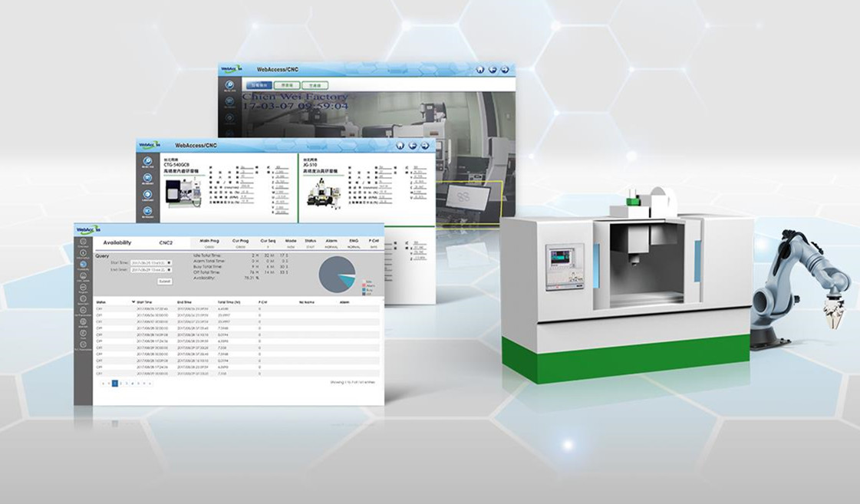Click topmost sidebar icon in Availability window
The height and width of the screenshot is (504, 860).
point(83,242)
